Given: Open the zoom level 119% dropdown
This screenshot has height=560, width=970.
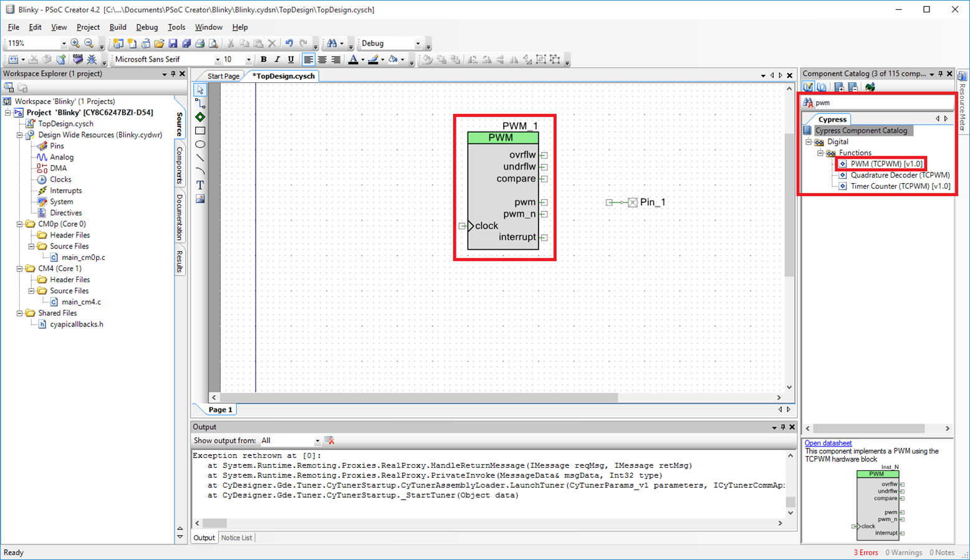Looking at the screenshot, I should pos(63,44).
